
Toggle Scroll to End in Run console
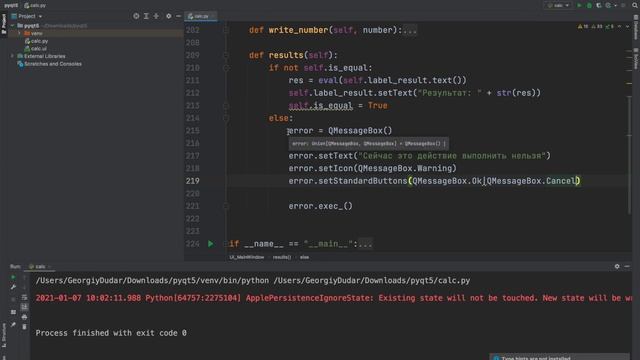click(x=24, y=307)
